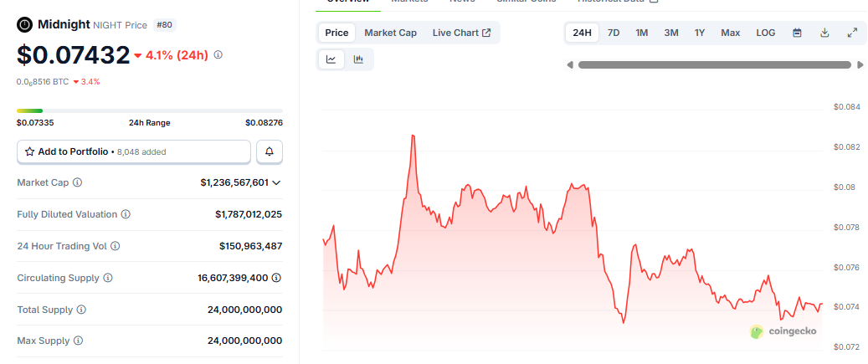Click the $150,963,487 trading volume value

tap(251, 246)
